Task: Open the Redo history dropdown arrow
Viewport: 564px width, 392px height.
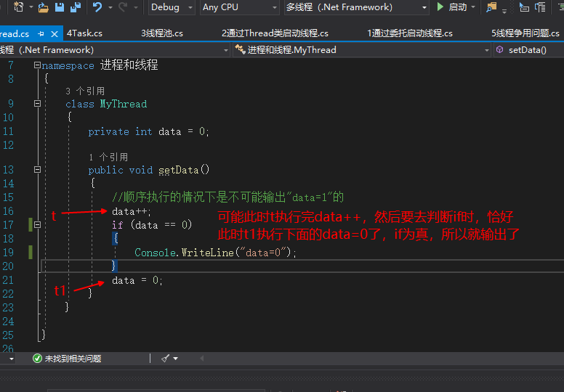Action: click(x=136, y=7)
